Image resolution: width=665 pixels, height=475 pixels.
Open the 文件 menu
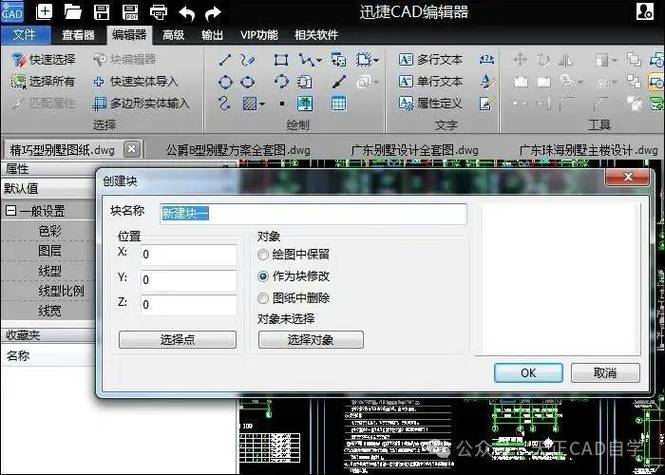25,35
